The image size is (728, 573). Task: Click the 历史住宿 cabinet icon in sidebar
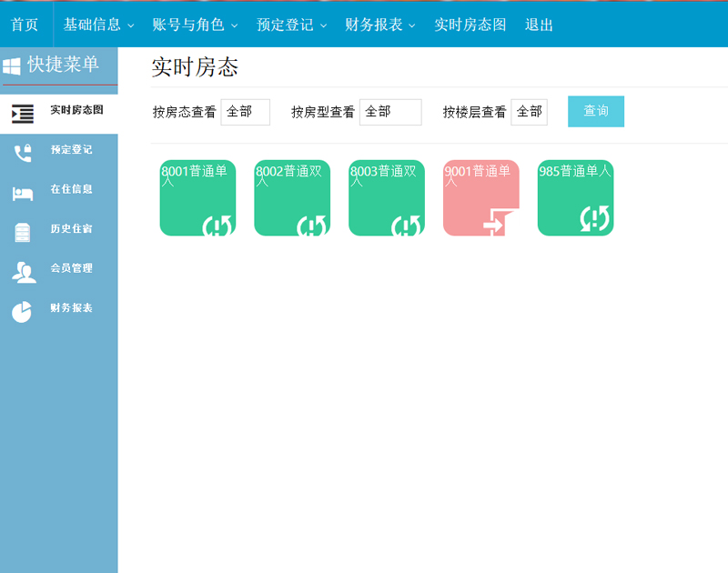(22, 233)
